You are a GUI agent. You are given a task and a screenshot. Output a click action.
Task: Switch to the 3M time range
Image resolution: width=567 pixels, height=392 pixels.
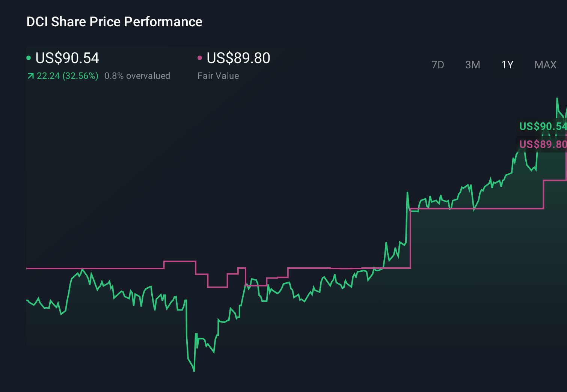click(x=472, y=65)
